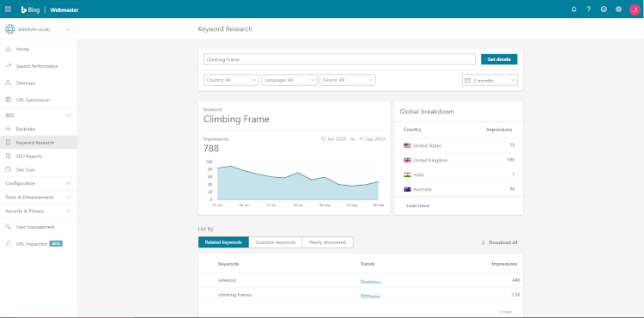This screenshot has width=644, height=318.
Task: Click the United States flag icon
Action: pos(407,145)
